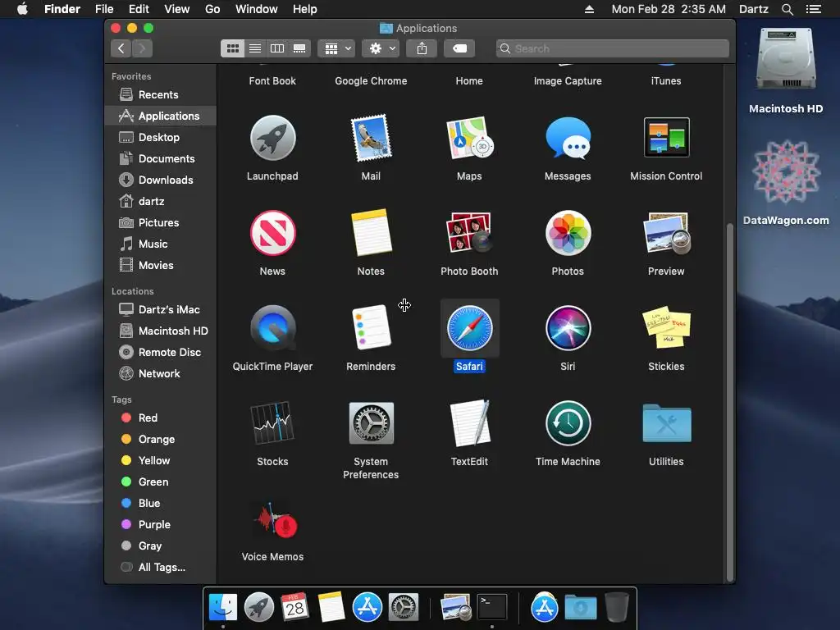The width and height of the screenshot is (840, 630).
Task: Switch to list view in toolbar
Action: click(x=255, y=48)
